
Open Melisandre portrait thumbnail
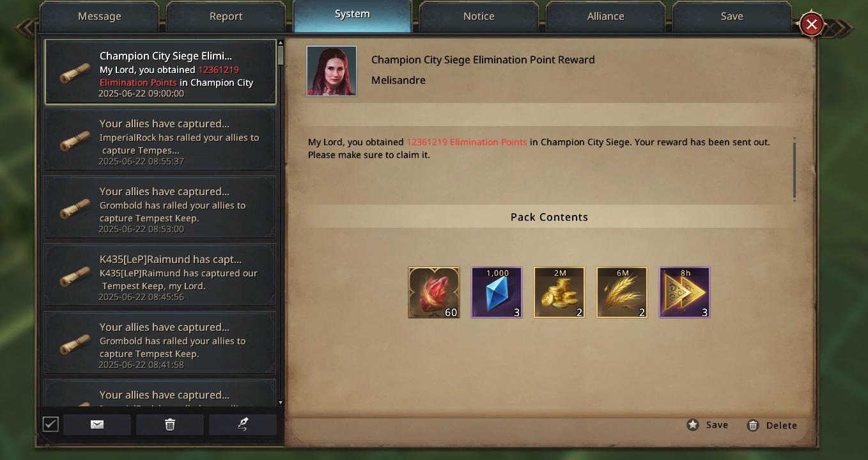click(332, 71)
